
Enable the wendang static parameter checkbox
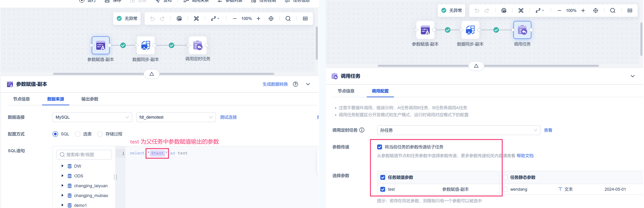point(505,189)
